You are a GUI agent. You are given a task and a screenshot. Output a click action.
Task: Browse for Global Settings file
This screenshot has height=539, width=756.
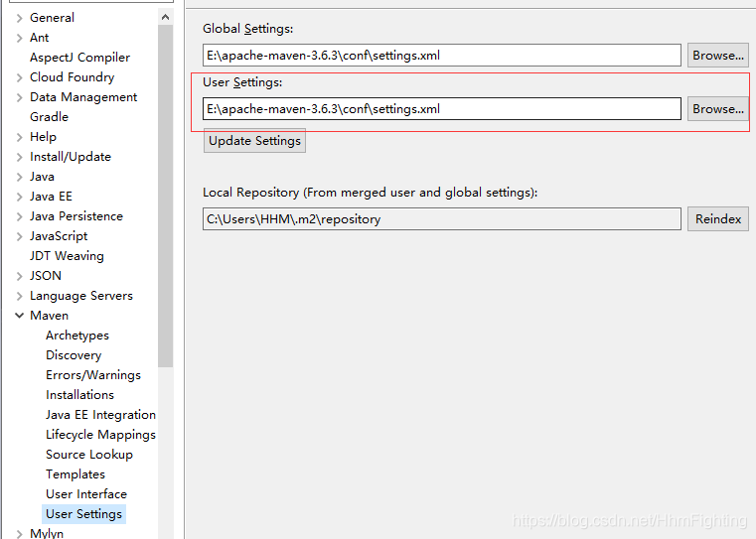point(718,56)
